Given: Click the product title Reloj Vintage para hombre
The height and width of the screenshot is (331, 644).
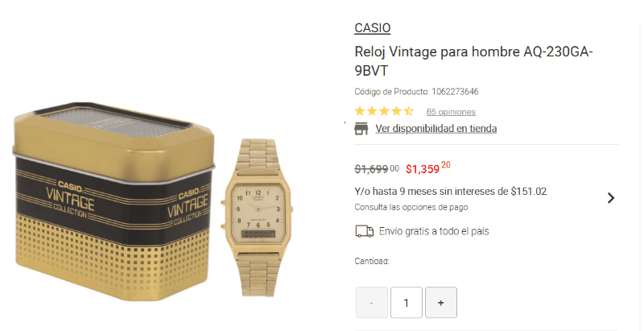Looking at the screenshot, I should point(473,61).
